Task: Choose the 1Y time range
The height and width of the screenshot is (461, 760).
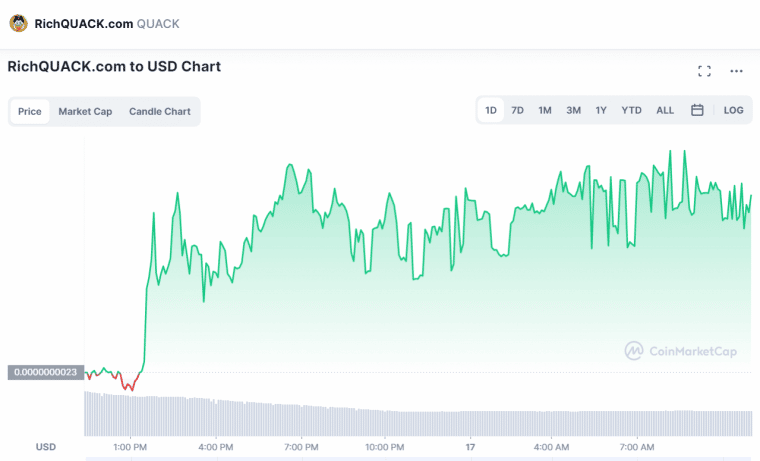Action: [601, 110]
